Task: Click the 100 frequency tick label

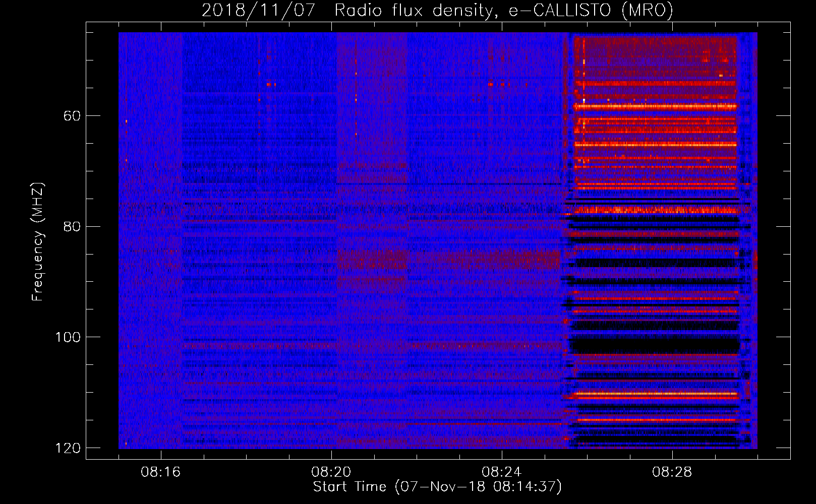Action: (x=68, y=337)
